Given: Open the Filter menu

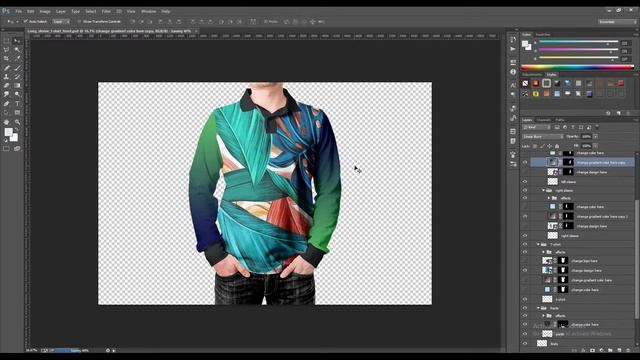Looking at the screenshot, I should point(106,11).
